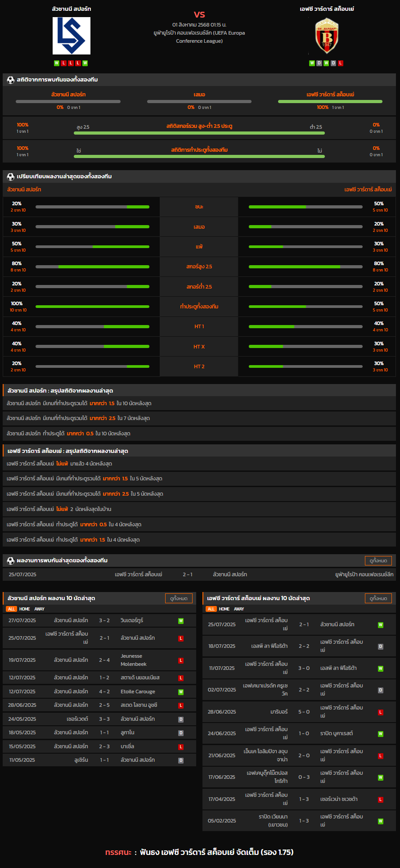This screenshot has height=868, width=400.
Task: Click the D badge in the 18/07/2025 Vardar row
Action: [x=381, y=646]
